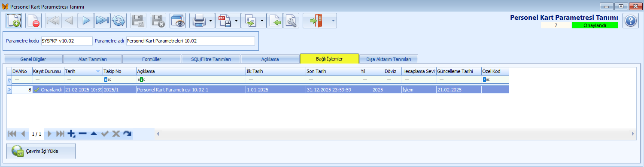The width and height of the screenshot is (644, 167).
Task: Sort by the Tarih column header
Action: pos(83,71)
